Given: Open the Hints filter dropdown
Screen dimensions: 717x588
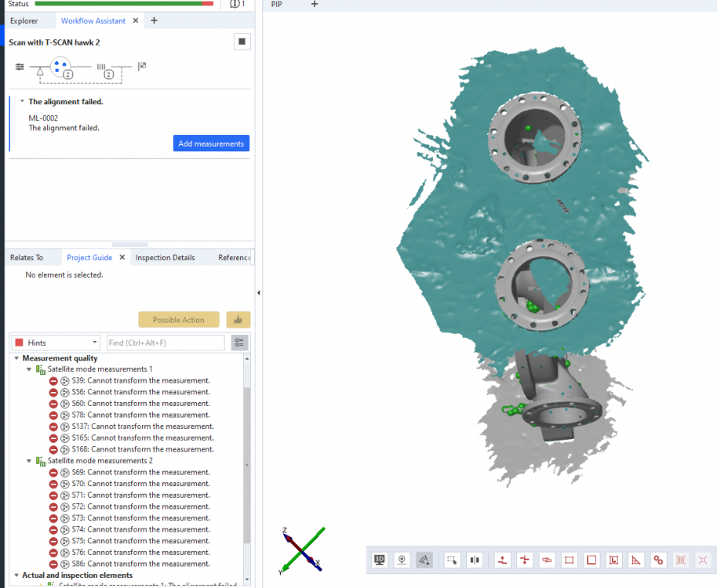Looking at the screenshot, I should click(56, 343).
